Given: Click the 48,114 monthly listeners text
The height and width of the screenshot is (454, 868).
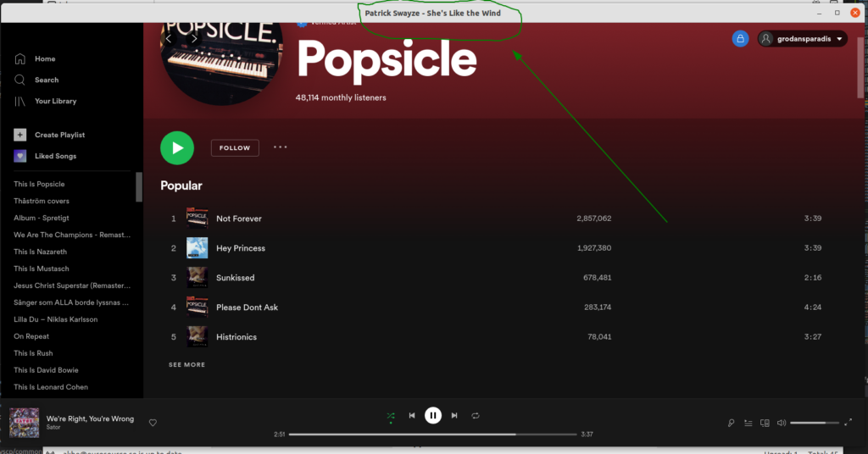Looking at the screenshot, I should [x=341, y=97].
